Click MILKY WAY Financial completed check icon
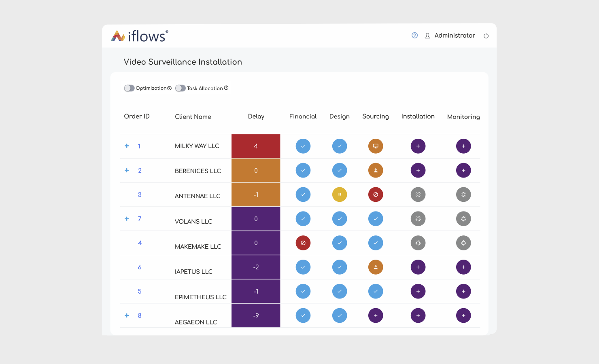 click(x=303, y=146)
